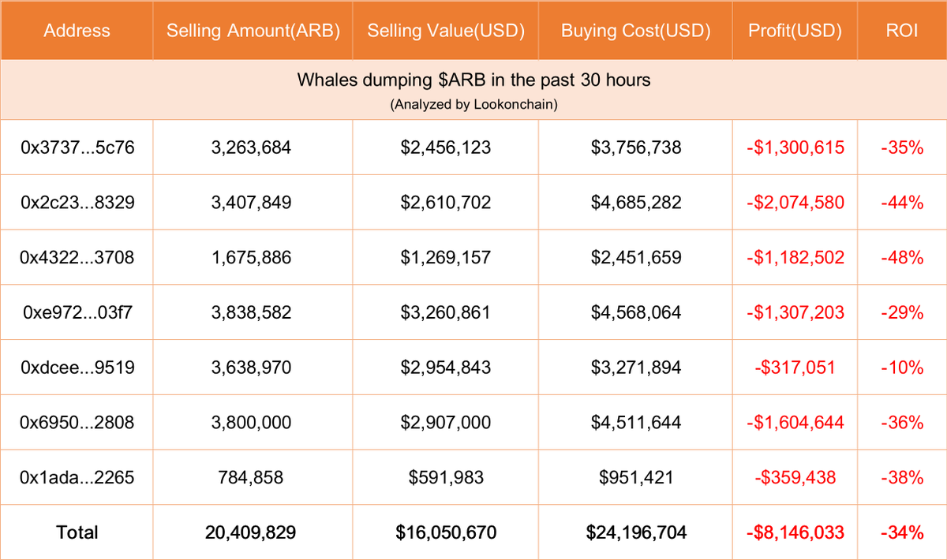This screenshot has width=947, height=560.
Task: Click the -48% ROI cell
Action: (902, 257)
